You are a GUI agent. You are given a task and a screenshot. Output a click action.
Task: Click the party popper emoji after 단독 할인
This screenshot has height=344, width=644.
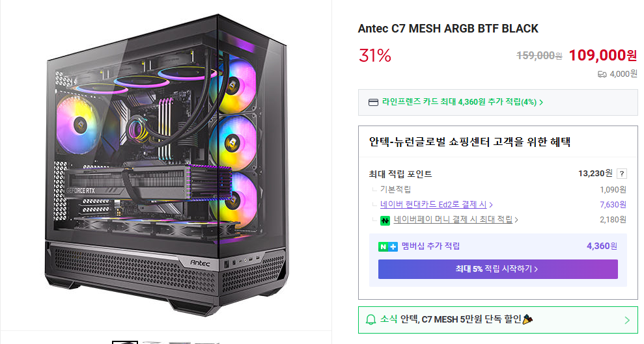point(527,319)
